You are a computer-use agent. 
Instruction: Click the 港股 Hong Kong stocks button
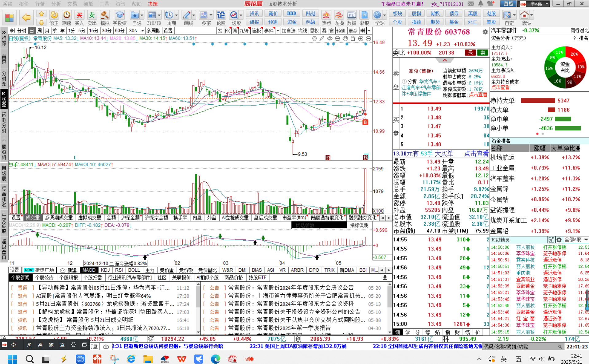pos(491,14)
